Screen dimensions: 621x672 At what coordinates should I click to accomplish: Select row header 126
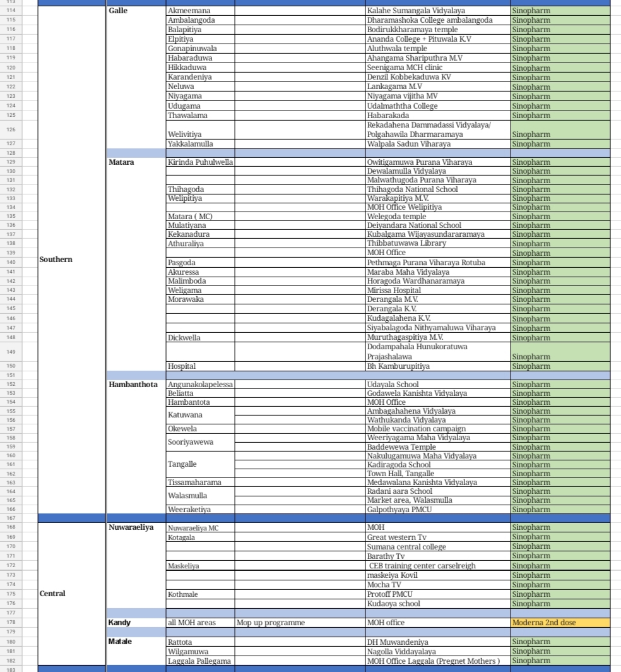pos(11,129)
